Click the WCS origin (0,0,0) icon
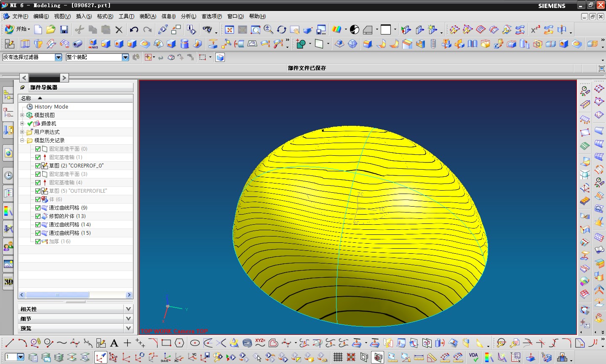This screenshot has height=364, width=606. click(x=166, y=357)
